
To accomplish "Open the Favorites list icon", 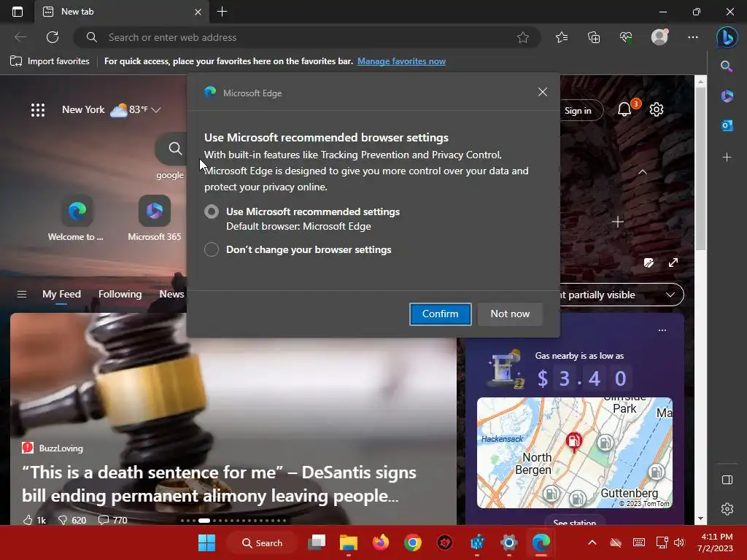I will [x=562, y=37].
